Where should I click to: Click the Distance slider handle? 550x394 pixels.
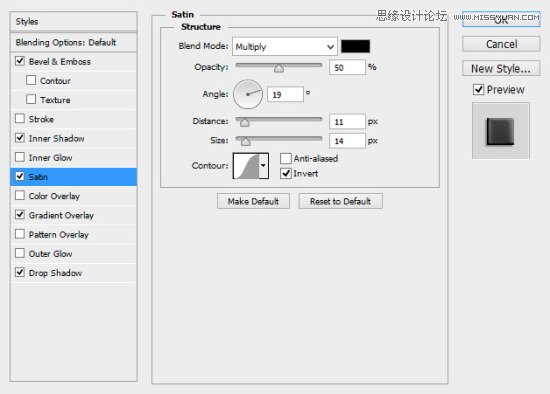click(x=245, y=122)
